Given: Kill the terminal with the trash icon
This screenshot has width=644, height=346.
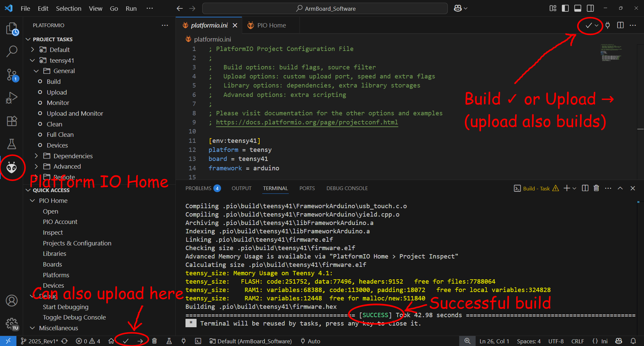Looking at the screenshot, I should pyautogui.click(x=596, y=188).
